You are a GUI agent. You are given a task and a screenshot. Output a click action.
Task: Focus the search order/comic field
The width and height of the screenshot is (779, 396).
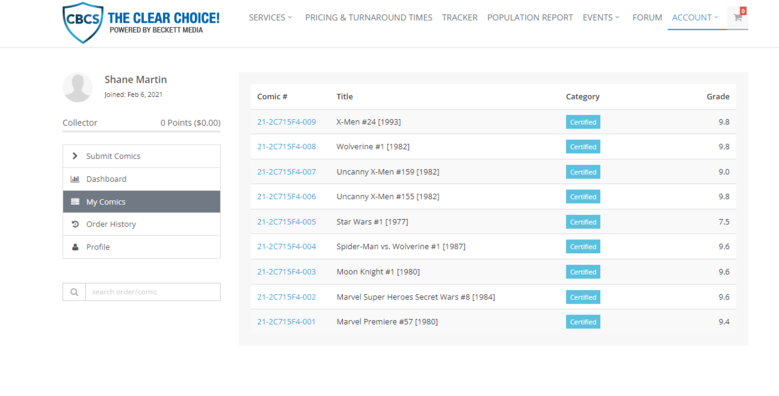click(153, 292)
